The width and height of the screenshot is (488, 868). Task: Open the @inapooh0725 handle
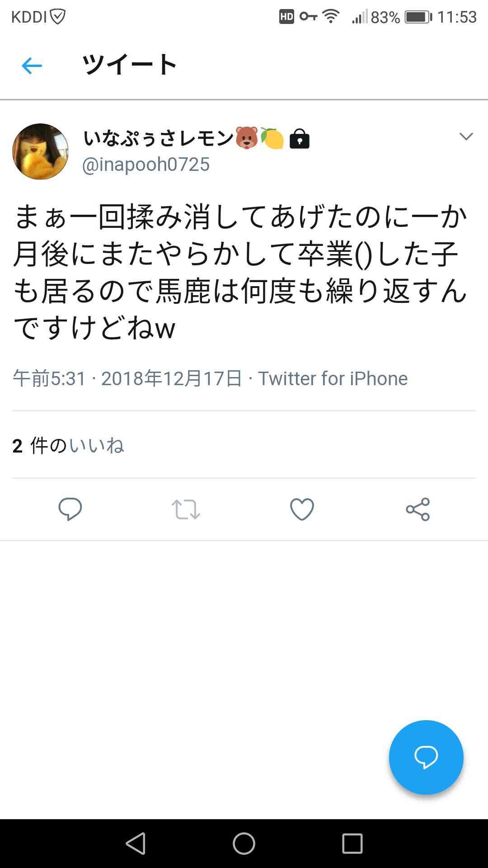(146, 164)
